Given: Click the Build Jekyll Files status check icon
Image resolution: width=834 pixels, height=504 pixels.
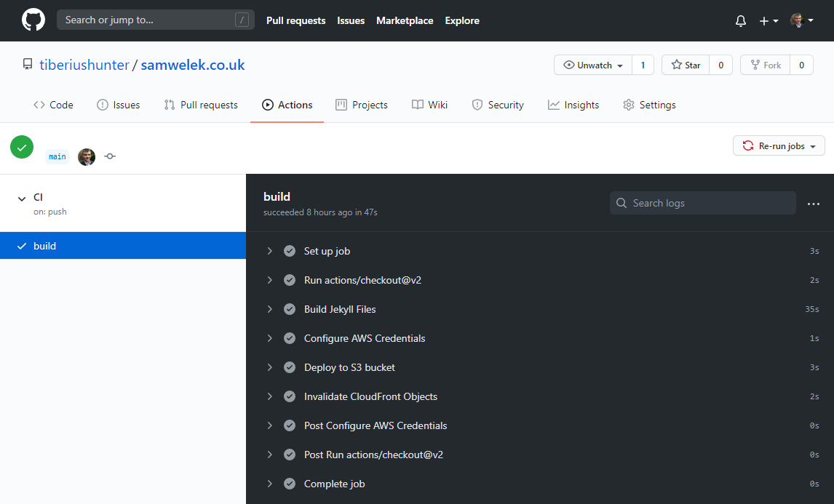Looking at the screenshot, I should click(290, 309).
